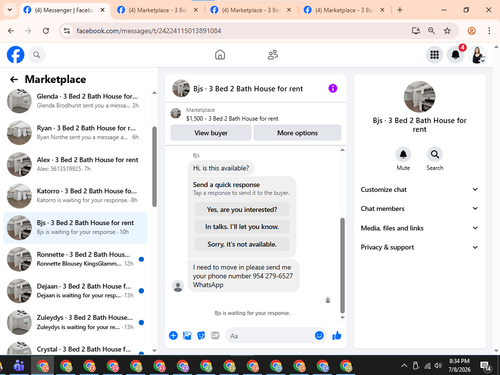This screenshot has height=375, width=500.
Task: Switch to second Marketplace browser tab
Action: pyautogui.click(x=158, y=10)
